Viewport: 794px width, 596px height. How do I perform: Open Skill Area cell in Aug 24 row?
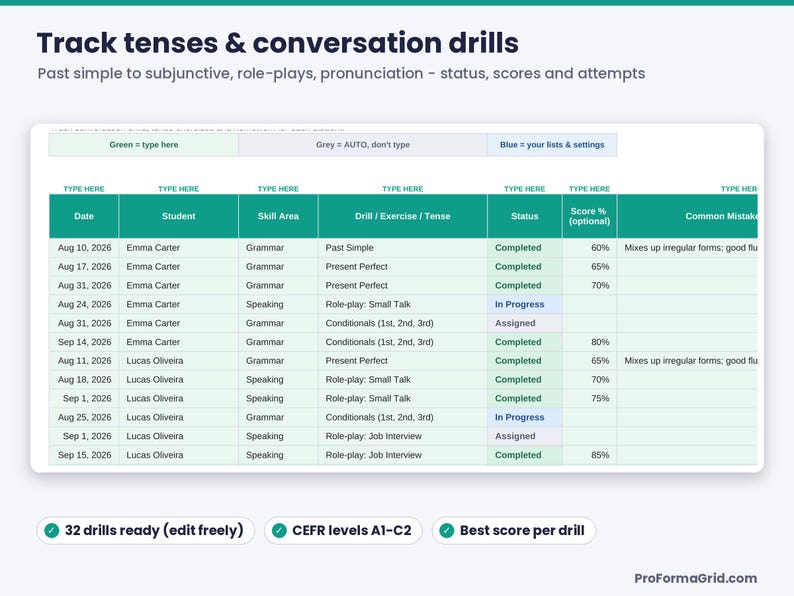pyautogui.click(x=278, y=304)
